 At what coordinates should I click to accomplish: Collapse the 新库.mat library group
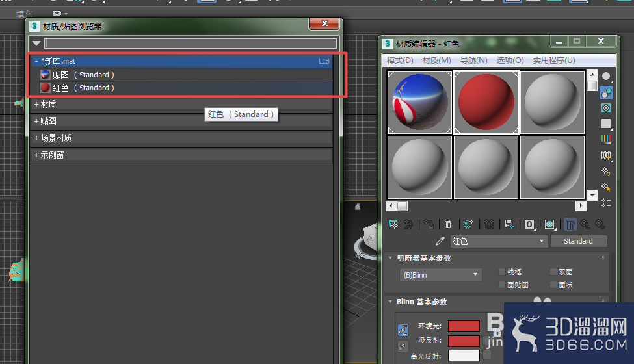(36, 61)
